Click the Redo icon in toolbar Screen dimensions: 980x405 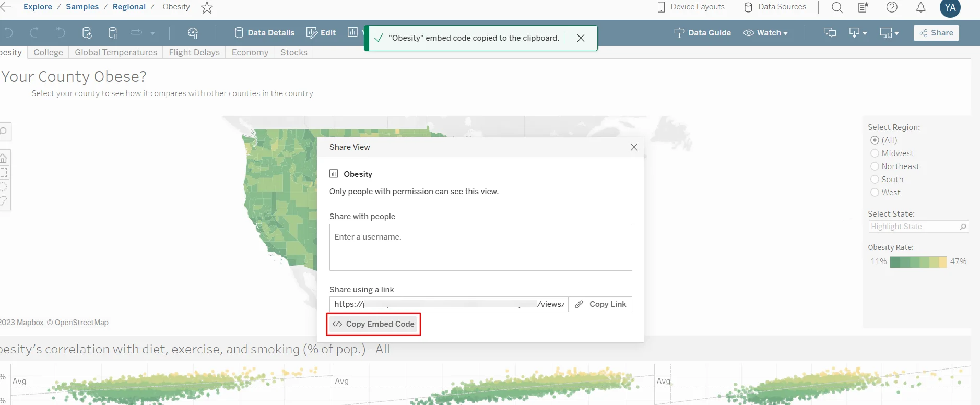click(x=34, y=33)
